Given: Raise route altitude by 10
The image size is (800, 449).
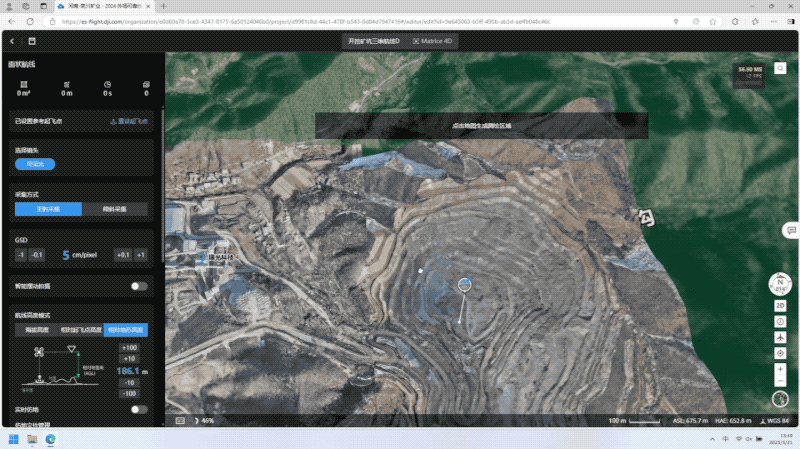Looking at the screenshot, I should point(129,359).
